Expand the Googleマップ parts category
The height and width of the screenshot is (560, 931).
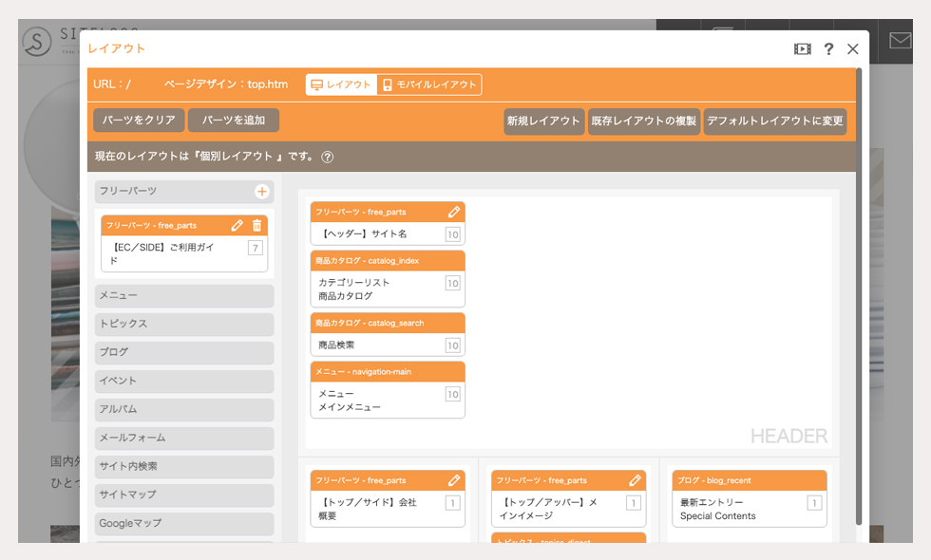(183, 523)
